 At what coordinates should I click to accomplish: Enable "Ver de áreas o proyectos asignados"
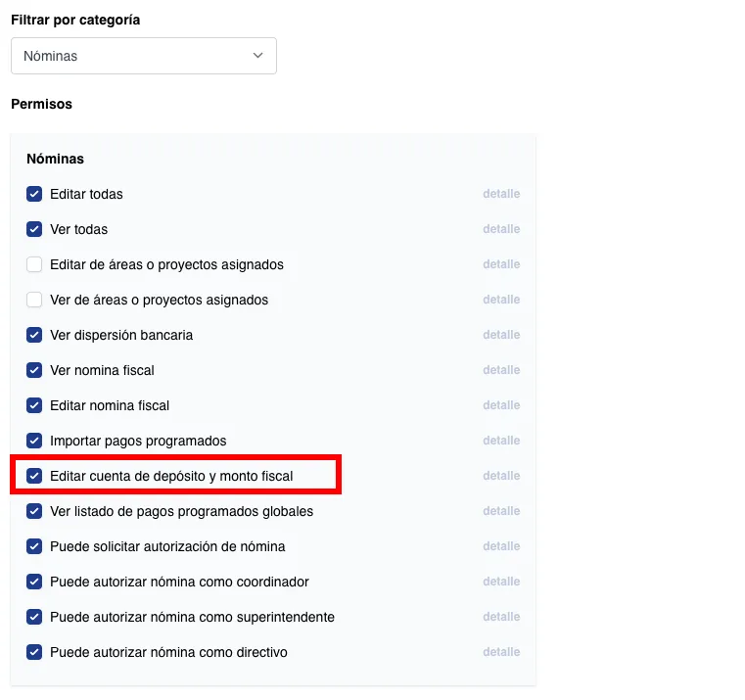[x=34, y=300]
